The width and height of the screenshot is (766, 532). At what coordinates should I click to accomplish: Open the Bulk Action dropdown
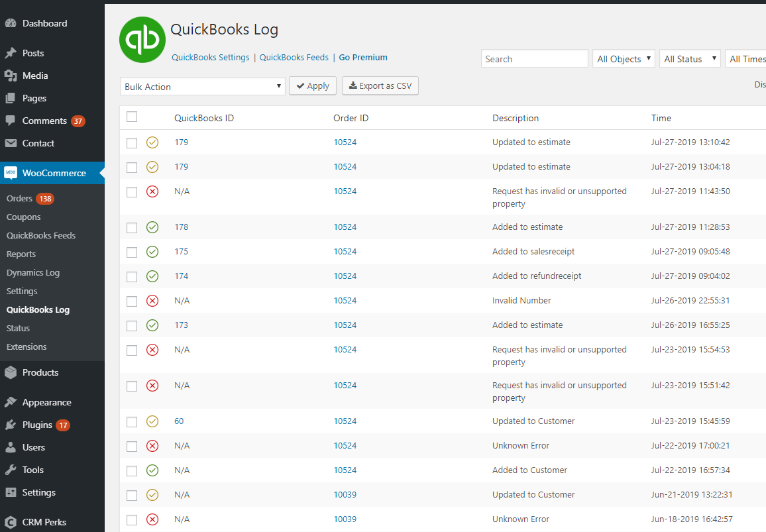coord(202,87)
